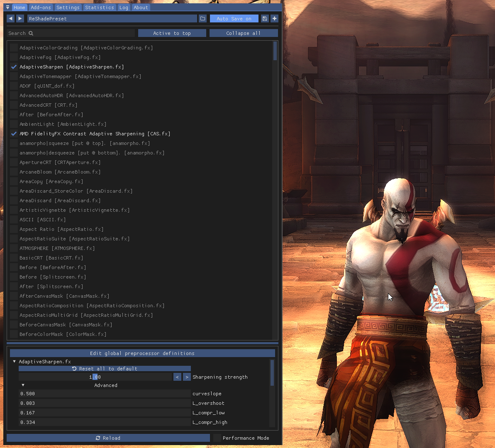Select BasicCRT [BasicCRT.fx] row
The width and height of the screenshot is (495, 448).
[51, 258]
